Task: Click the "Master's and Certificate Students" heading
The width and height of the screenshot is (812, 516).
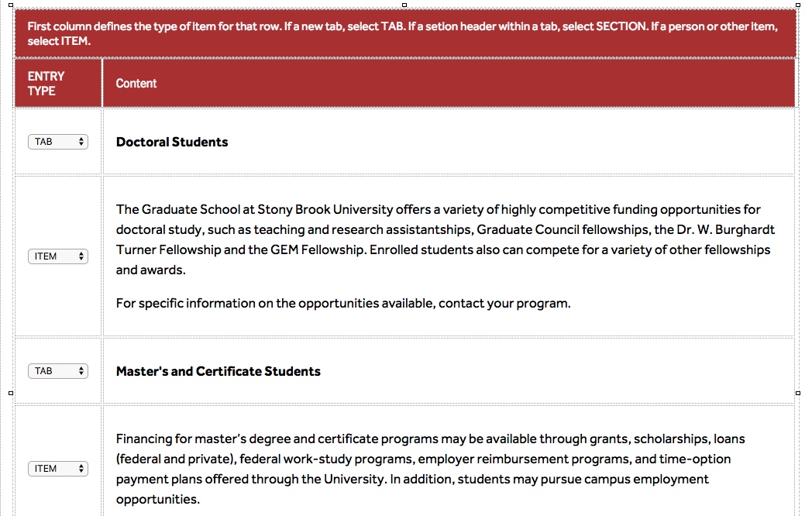Action: (218, 371)
